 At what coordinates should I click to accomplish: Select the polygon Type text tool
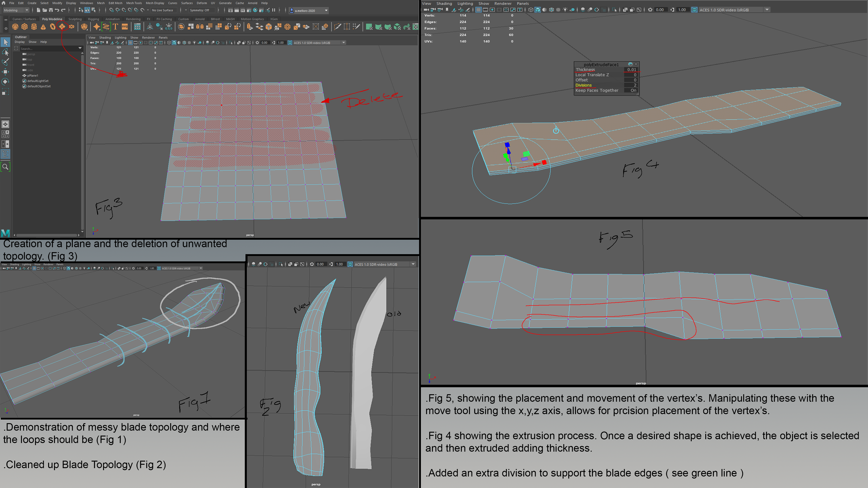[x=116, y=27]
